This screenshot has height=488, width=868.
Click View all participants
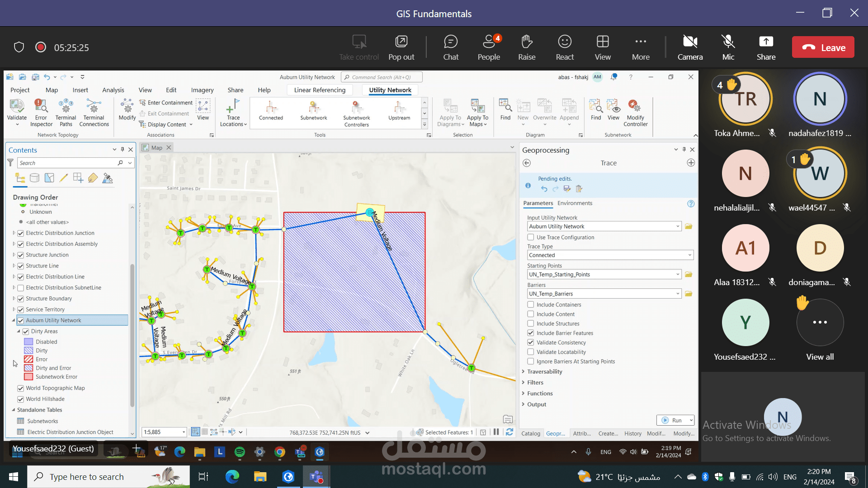click(820, 330)
